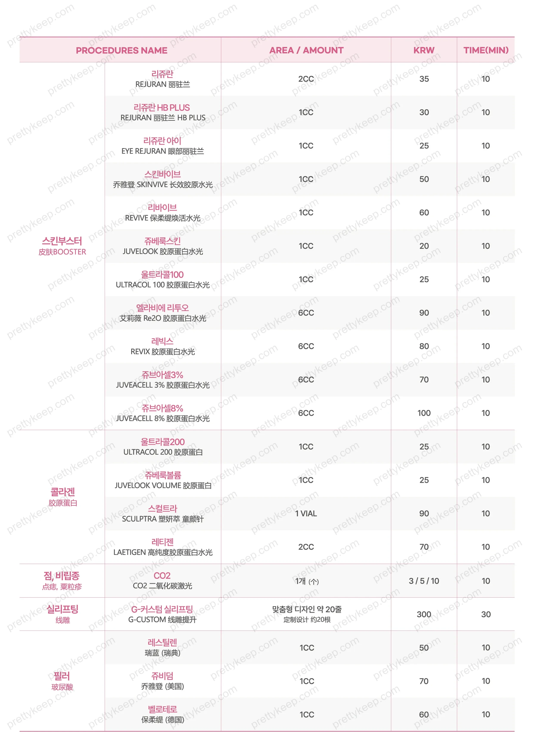Open the CO2 laser procedure entry

click(163, 581)
